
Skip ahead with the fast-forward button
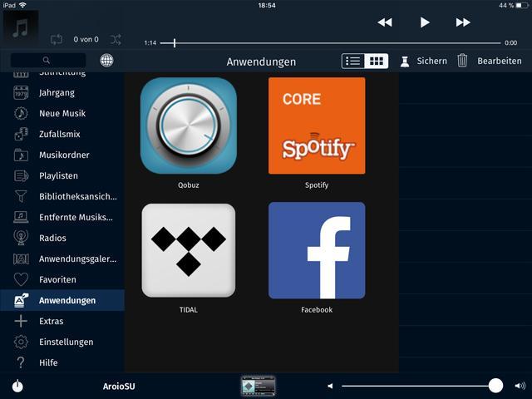pos(463,22)
